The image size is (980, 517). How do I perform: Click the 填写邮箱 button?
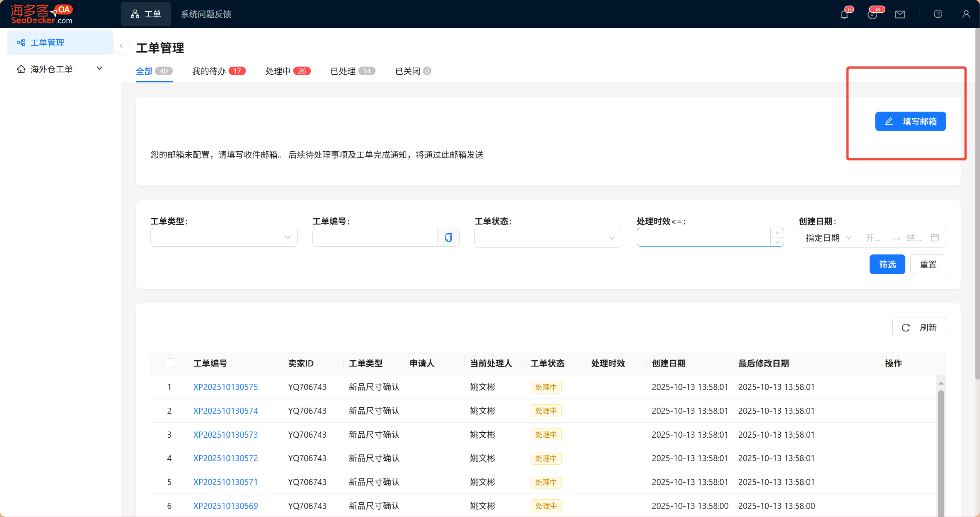[910, 121]
